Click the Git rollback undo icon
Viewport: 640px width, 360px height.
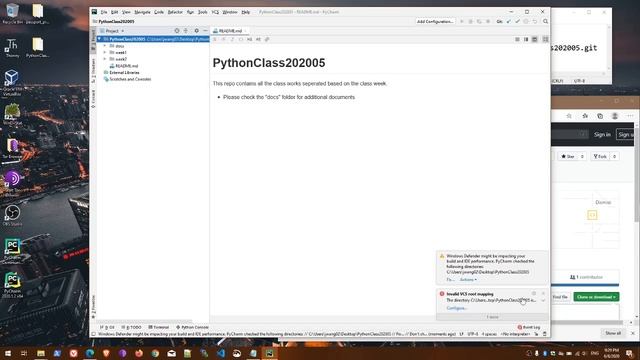(x=535, y=21)
